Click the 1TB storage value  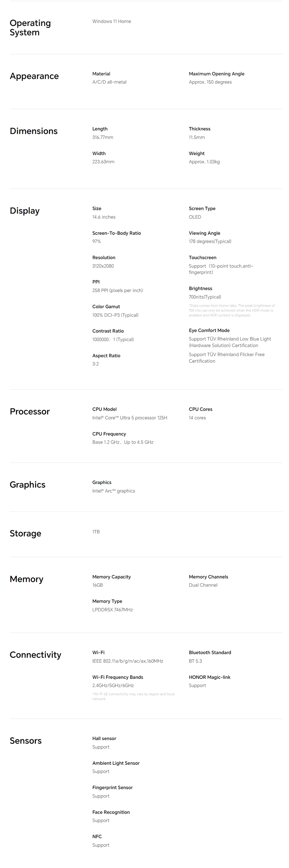[96, 532]
